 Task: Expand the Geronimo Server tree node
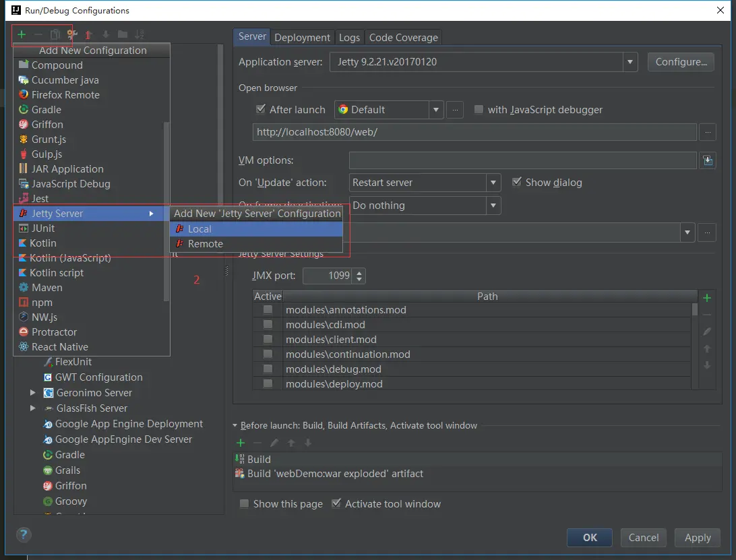32,392
